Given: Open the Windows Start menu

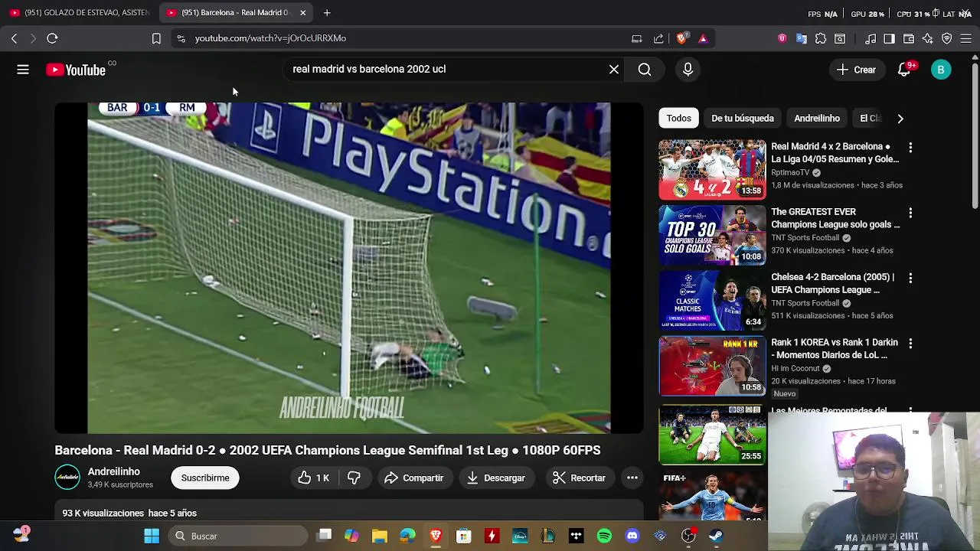Looking at the screenshot, I should (x=152, y=536).
